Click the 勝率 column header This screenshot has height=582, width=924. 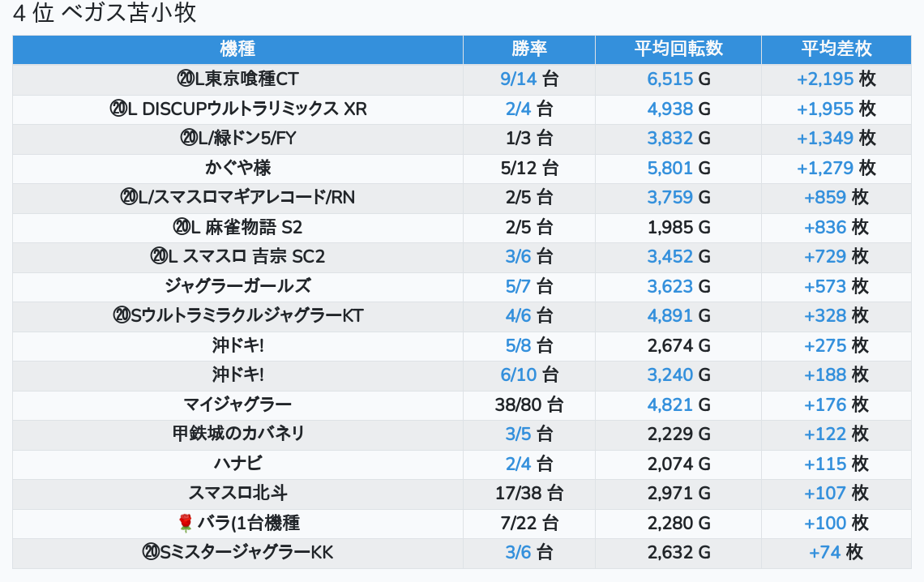(x=528, y=49)
